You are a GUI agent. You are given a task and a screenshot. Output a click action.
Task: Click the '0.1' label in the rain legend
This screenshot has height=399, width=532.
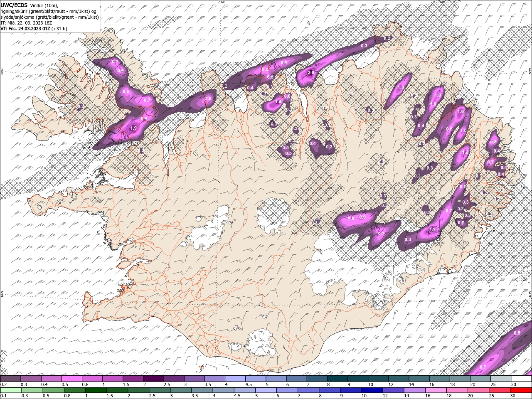(3, 396)
